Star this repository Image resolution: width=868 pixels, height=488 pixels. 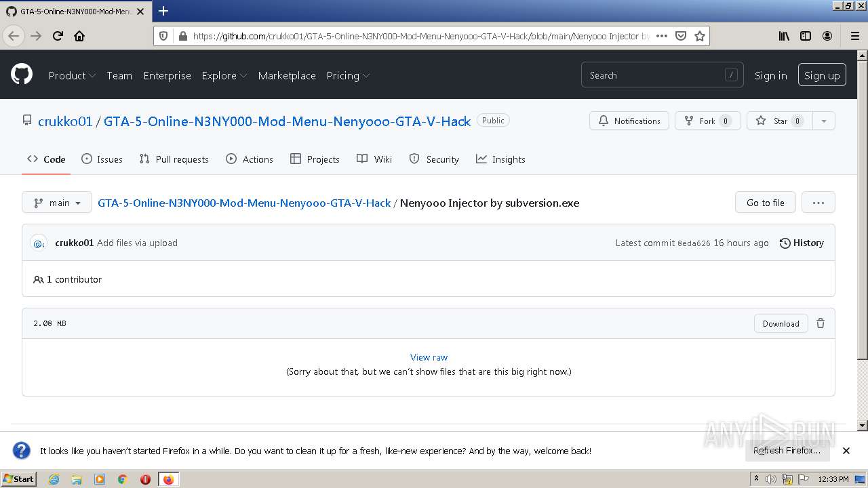click(x=779, y=121)
